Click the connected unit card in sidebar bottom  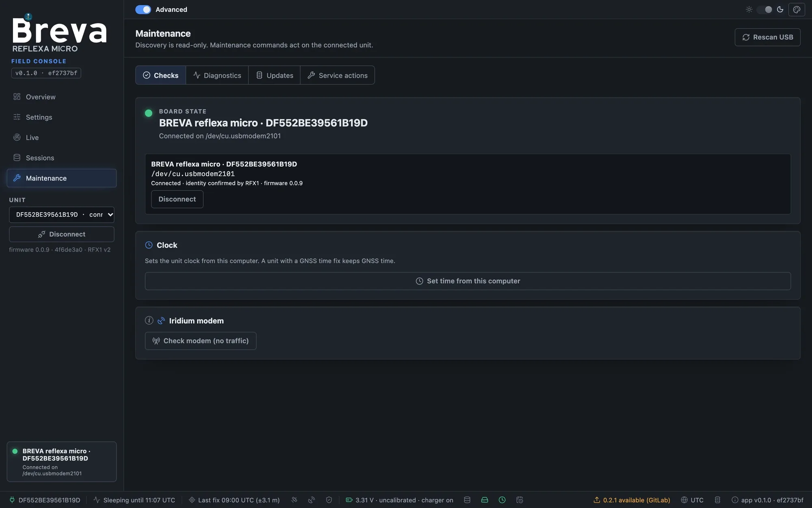tap(62, 462)
